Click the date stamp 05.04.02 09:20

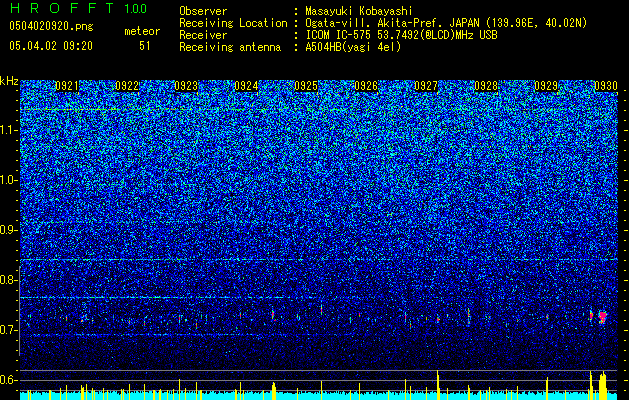pyautogui.click(x=51, y=46)
